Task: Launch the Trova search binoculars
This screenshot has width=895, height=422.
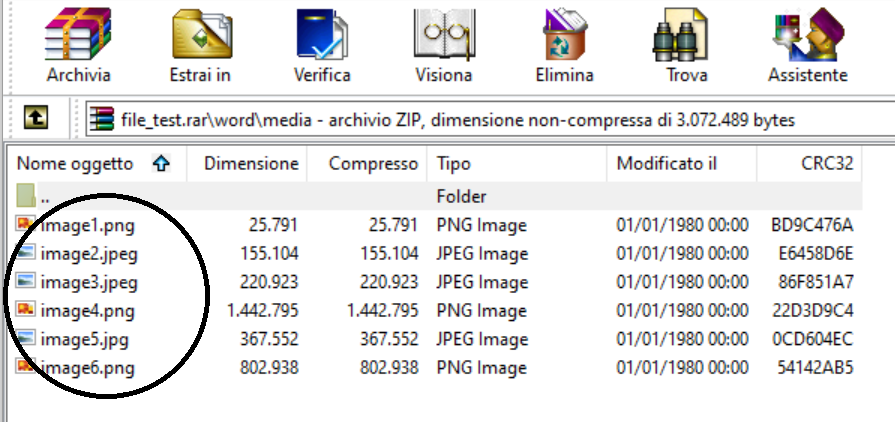Action: 687,45
